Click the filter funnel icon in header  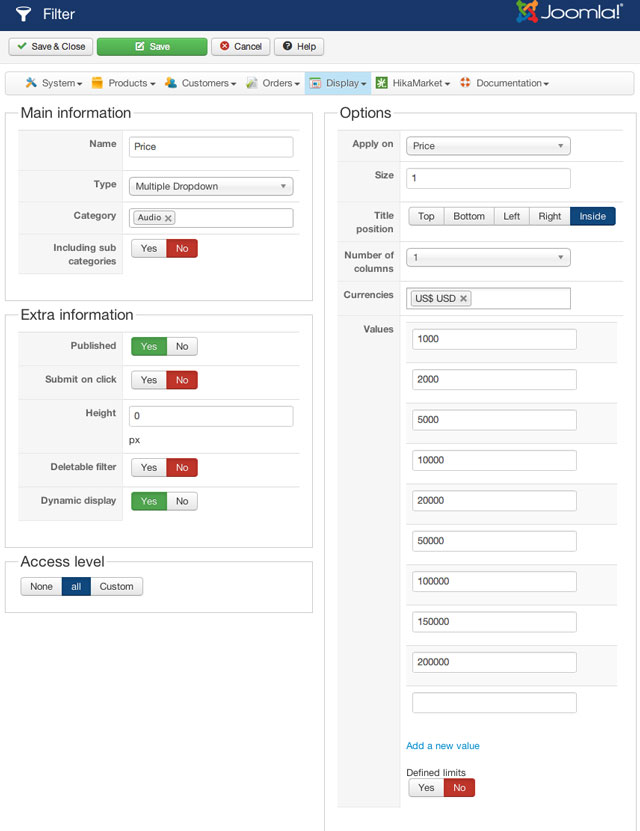(x=23, y=14)
